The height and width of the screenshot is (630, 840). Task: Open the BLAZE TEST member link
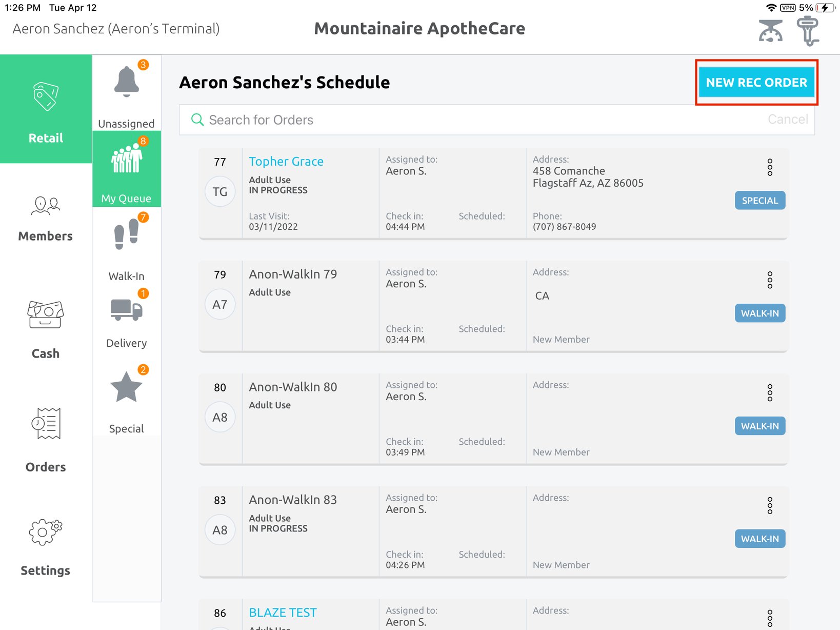click(x=283, y=613)
